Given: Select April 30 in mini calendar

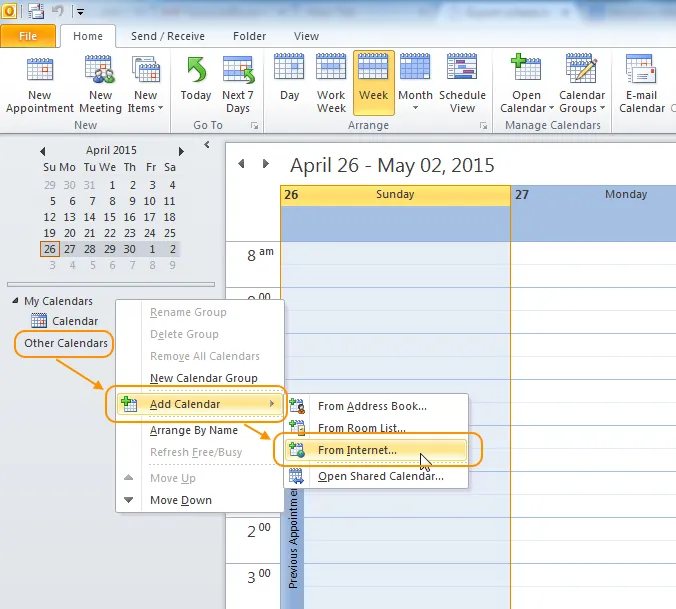Looking at the screenshot, I should click(x=129, y=249).
